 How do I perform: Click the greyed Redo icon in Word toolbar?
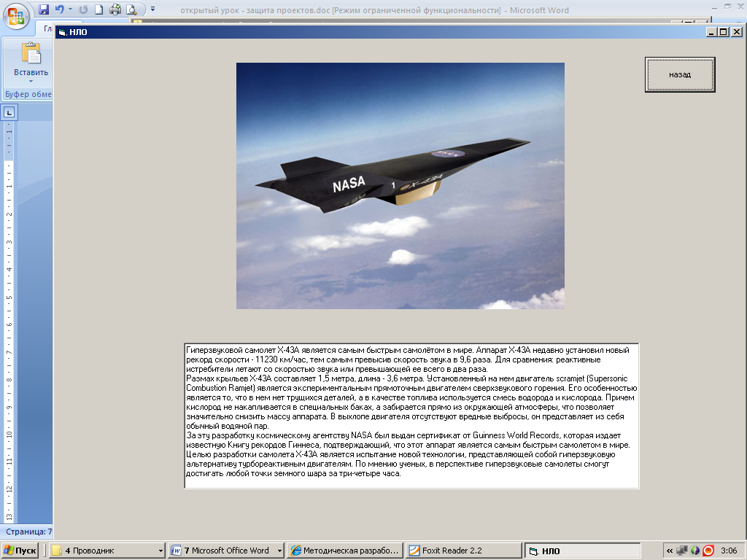[83, 9]
